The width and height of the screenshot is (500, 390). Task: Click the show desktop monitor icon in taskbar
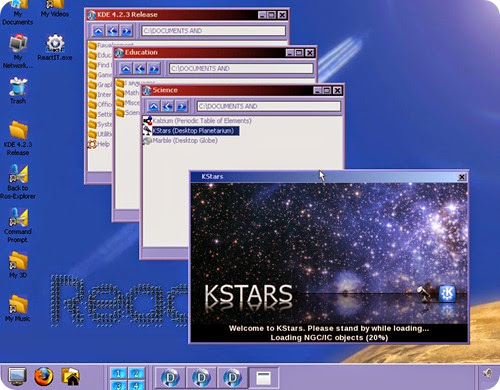(x=17, y=377)
